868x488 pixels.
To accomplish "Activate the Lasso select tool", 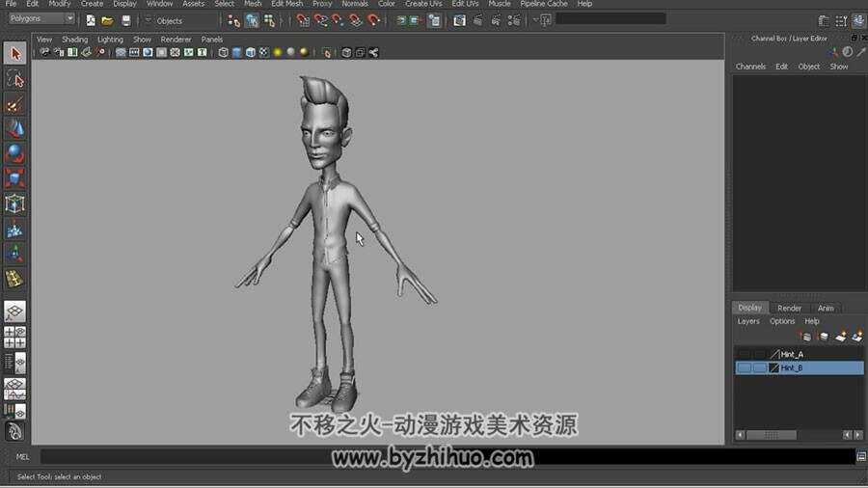I will (x=14, y=80).
